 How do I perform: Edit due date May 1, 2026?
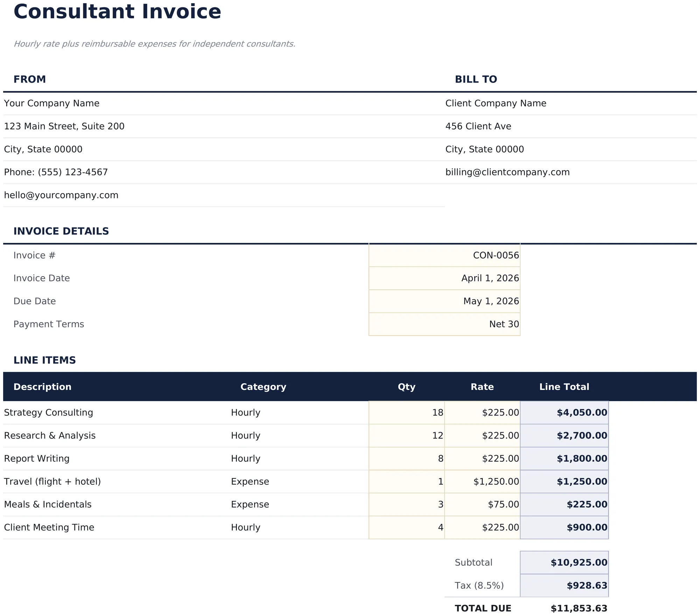[x=444, y=301]
